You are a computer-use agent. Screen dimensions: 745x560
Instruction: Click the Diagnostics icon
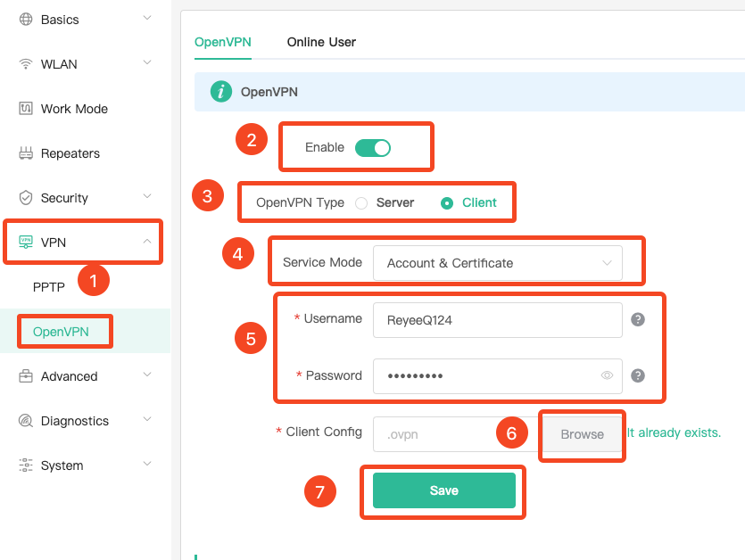coord(26,420)
